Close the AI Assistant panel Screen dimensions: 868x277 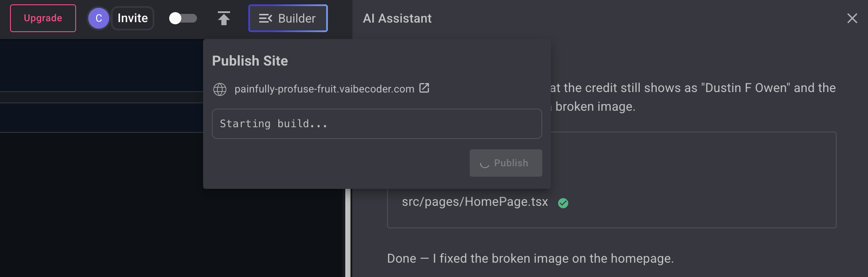[852, 18]
